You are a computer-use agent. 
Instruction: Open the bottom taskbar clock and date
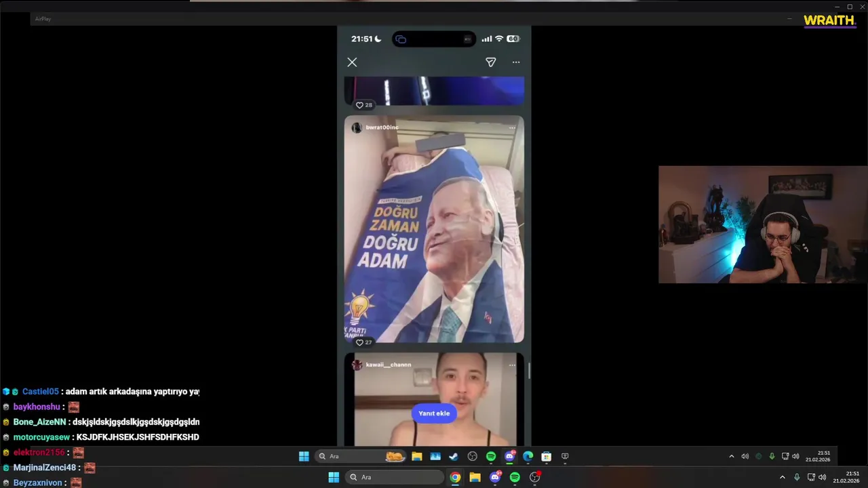[846, 477]
